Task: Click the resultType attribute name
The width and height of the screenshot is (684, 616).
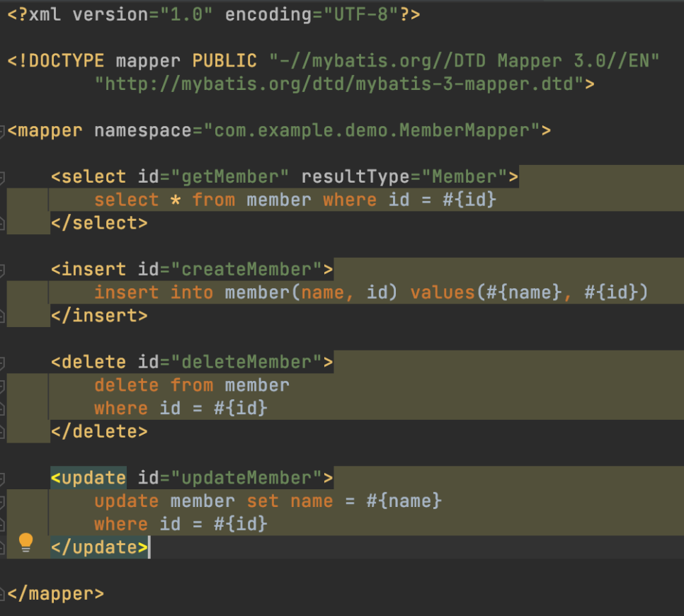Action: [355, 177]
